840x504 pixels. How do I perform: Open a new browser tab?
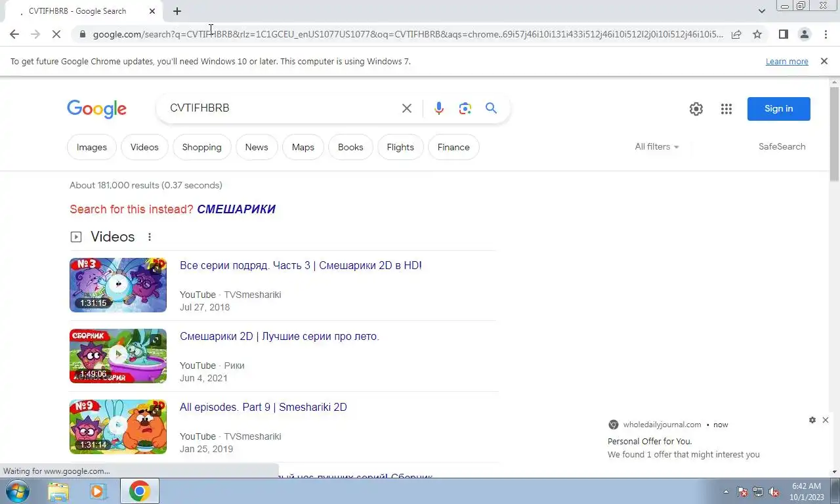(177, 11)
